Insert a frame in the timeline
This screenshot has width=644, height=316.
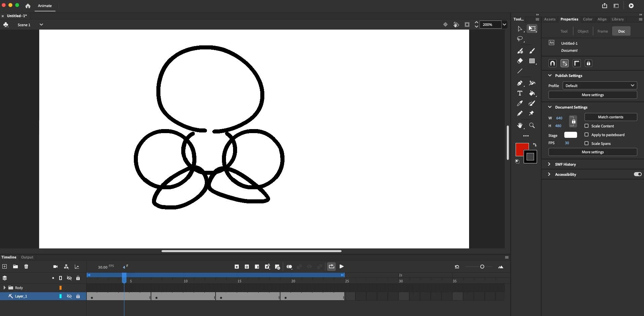257,267
